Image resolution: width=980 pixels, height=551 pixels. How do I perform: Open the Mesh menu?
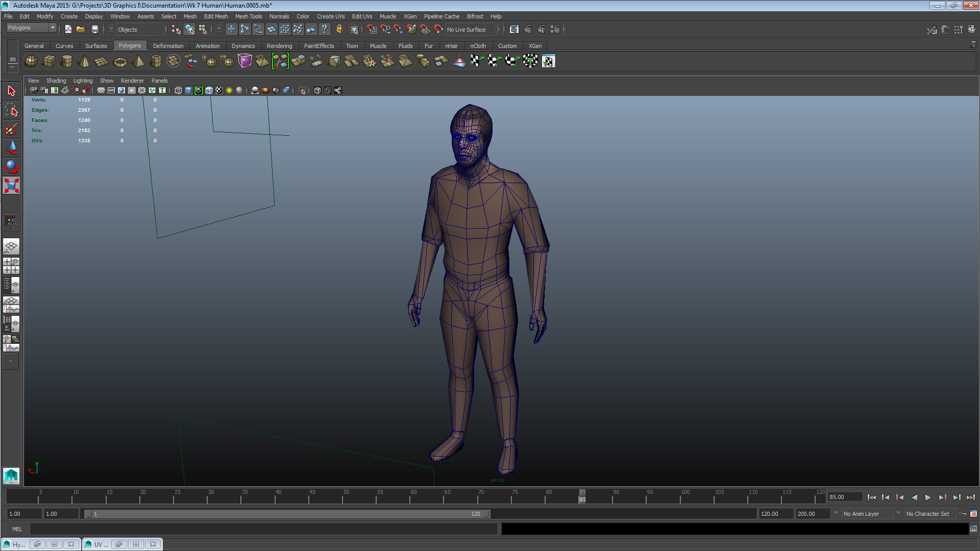coord(190,16)
